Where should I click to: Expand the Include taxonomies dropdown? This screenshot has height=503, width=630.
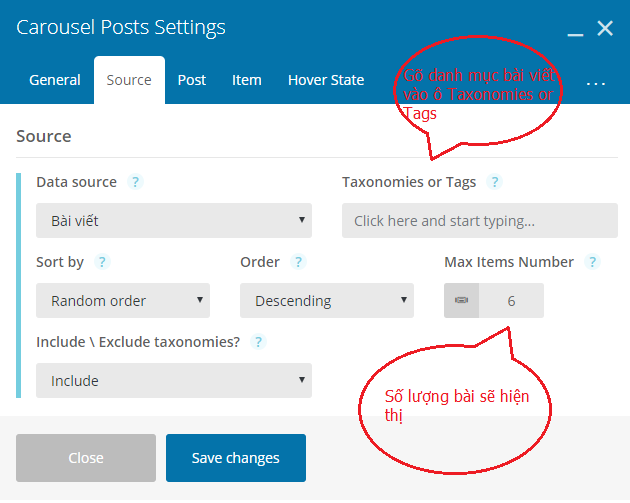174,380
